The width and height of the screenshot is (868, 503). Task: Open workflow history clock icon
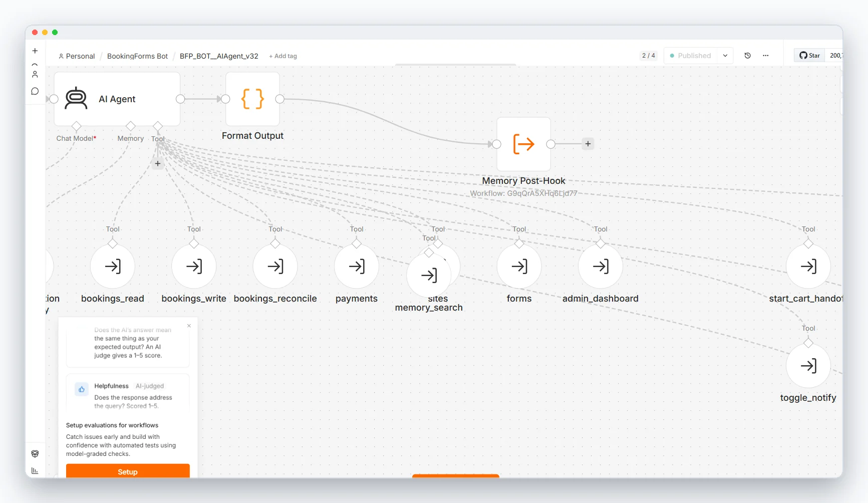[x=747, y=56]
